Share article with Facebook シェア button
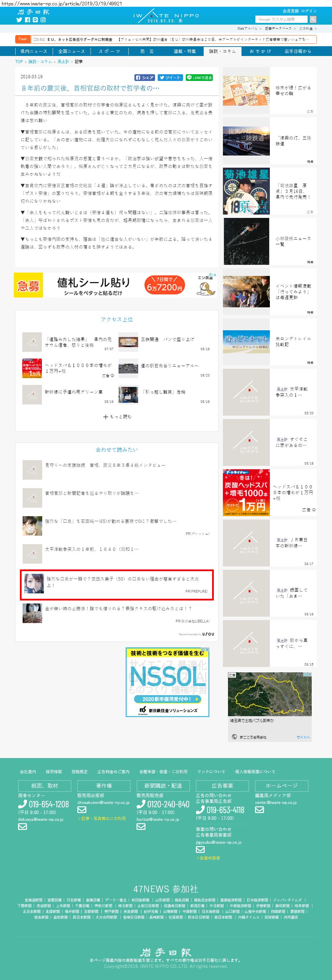Image resolution: width=332 pixels, height=980 pixels. [145, 78]
